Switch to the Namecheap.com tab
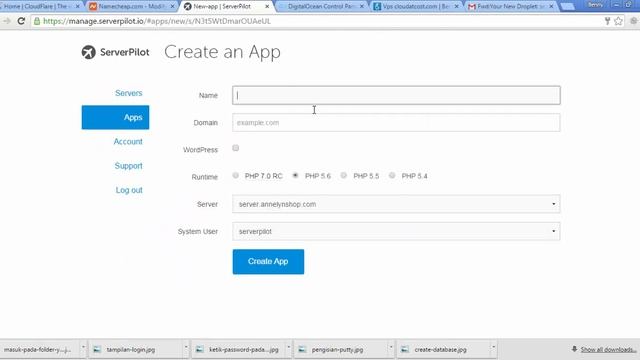Screen dimensions: 640x360 pyautogui.click(x=131, y=7)
